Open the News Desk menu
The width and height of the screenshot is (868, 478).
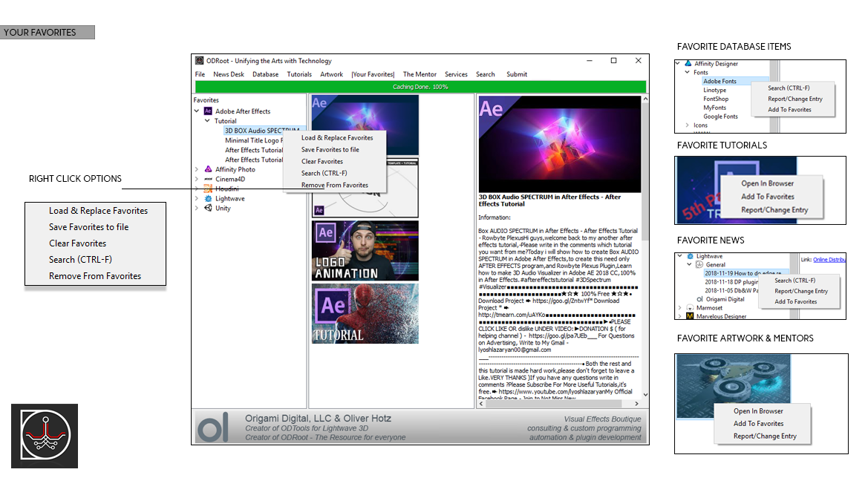228,74
